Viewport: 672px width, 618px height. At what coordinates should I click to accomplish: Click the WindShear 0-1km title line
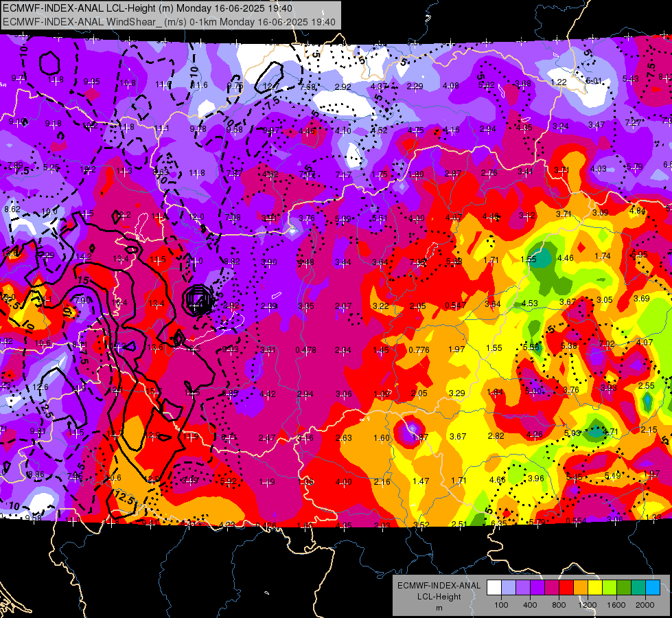169,22
